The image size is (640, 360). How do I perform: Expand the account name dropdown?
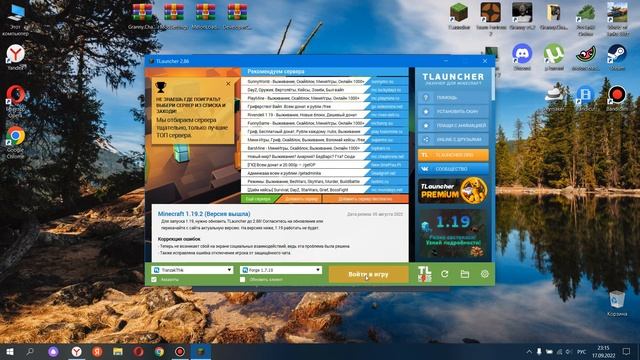coord(229,270)
